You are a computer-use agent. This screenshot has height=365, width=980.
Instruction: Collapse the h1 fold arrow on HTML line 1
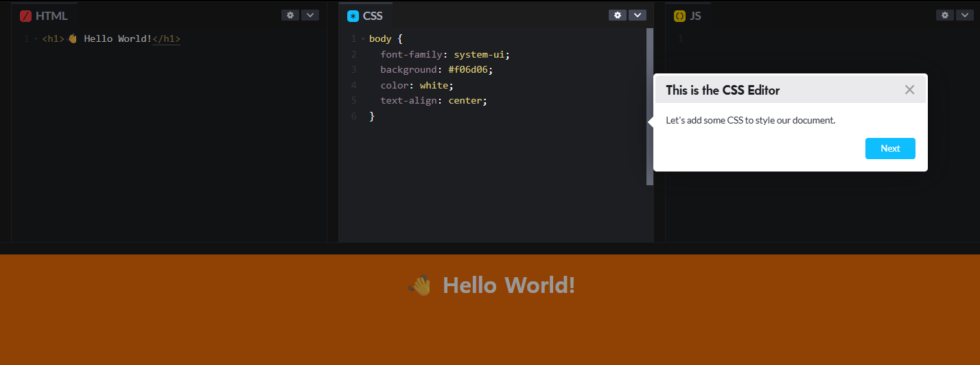(36, 39)
